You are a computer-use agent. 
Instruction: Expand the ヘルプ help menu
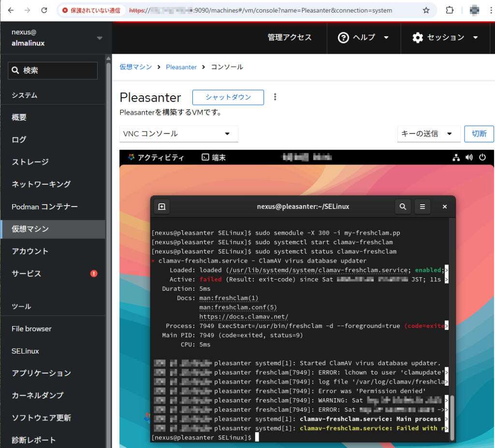tap(364, 38)
